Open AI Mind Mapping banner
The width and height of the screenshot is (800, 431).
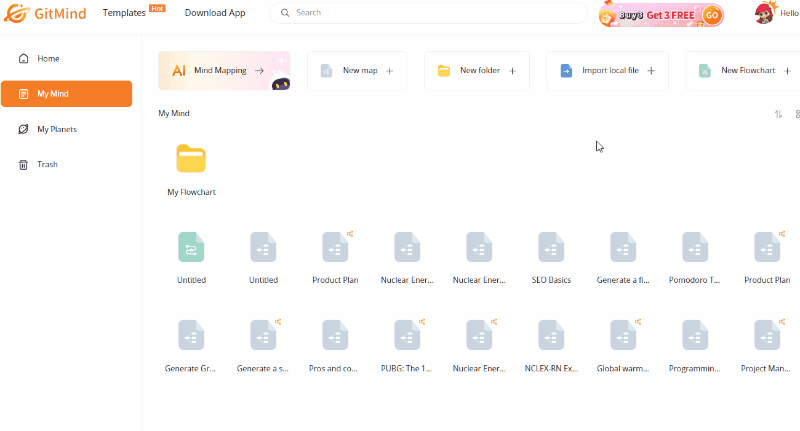click(224, 71)
